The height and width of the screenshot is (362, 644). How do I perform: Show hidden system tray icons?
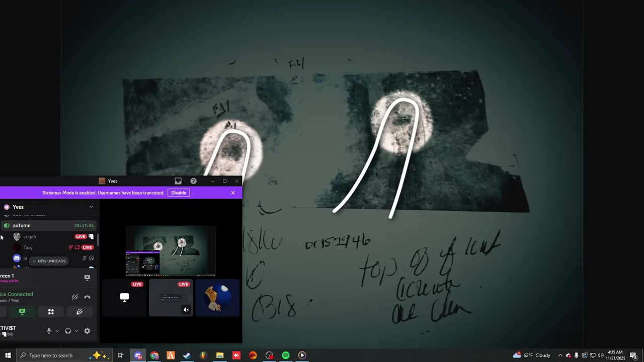coord(560,355)
